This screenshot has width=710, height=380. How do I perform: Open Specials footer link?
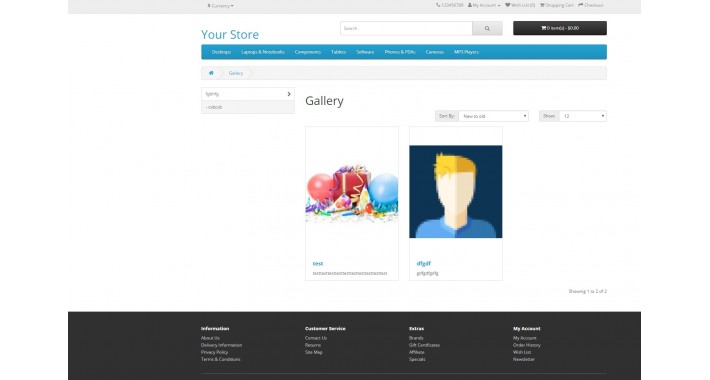point(417,359)
